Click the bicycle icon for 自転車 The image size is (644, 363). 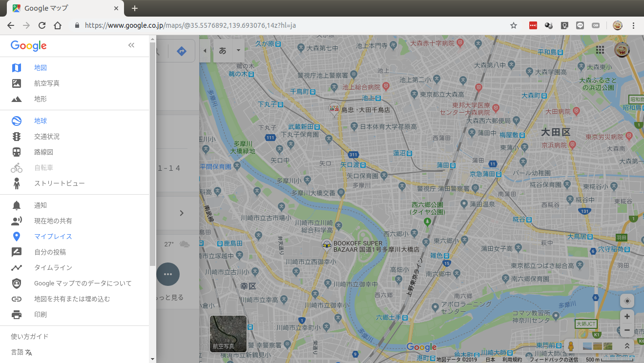click(x=17, y=167)
